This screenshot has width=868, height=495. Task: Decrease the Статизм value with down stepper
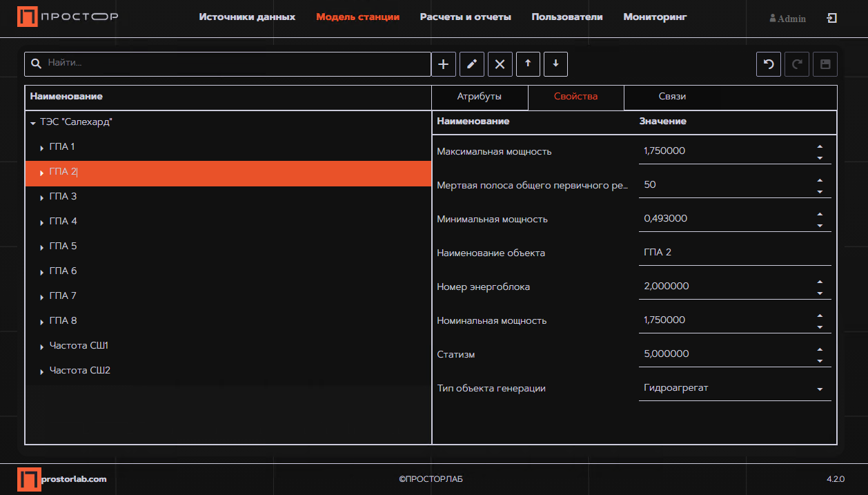pyautogui.click(x=820, y=361)
